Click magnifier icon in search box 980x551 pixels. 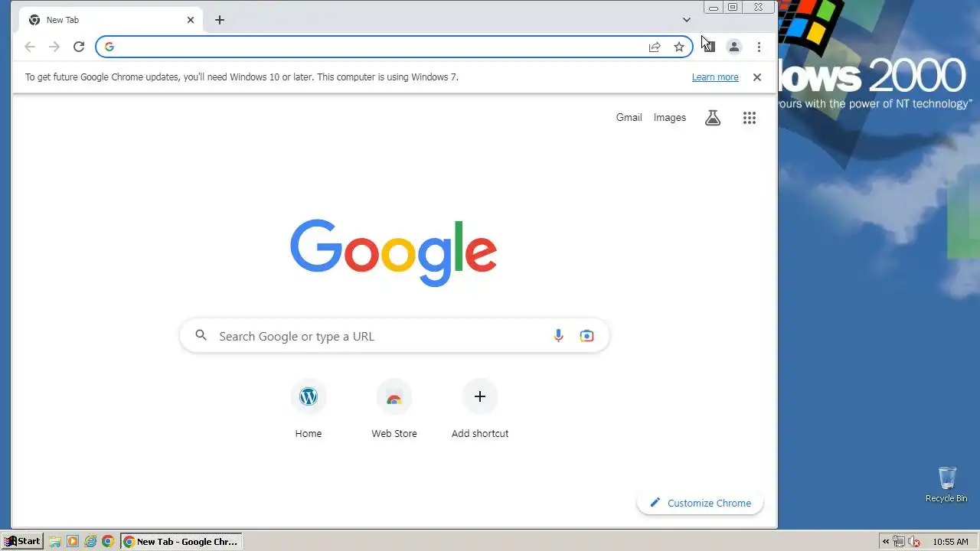pos(201,335)
